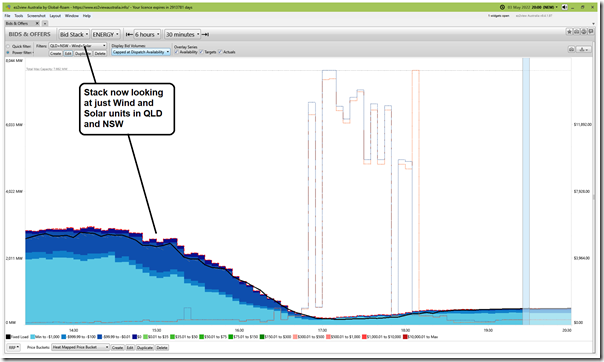Jump to the end of the time range
This screenshot has width=604, height=362.
[x=206, y=34]
